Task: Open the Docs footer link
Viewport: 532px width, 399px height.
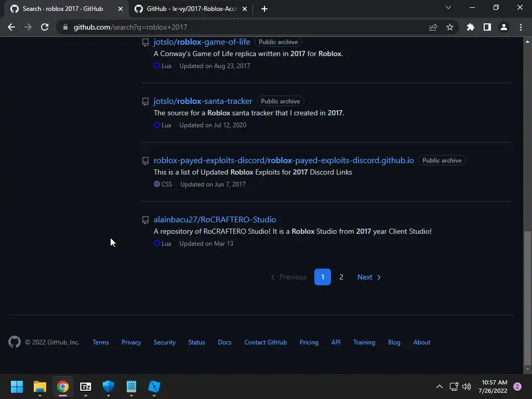Action: point(224,342)
